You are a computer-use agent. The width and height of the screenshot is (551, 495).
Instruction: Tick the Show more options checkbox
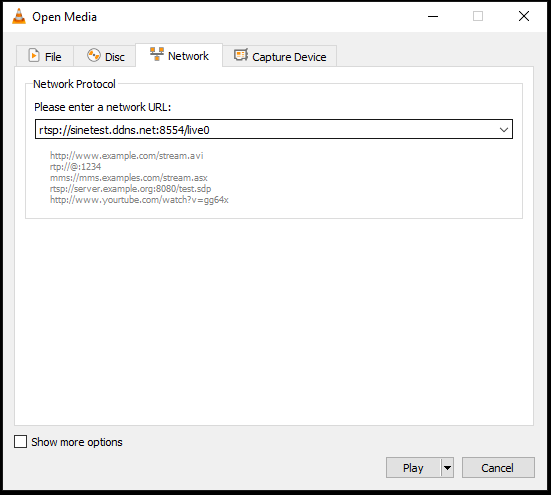[x=20, y=442]
